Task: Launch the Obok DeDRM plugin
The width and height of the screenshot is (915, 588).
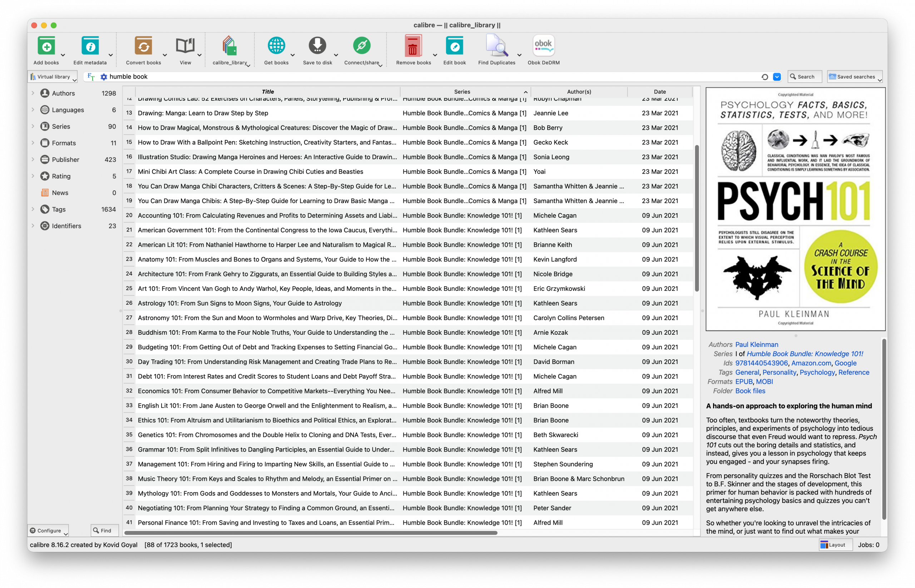Action: 543,46
